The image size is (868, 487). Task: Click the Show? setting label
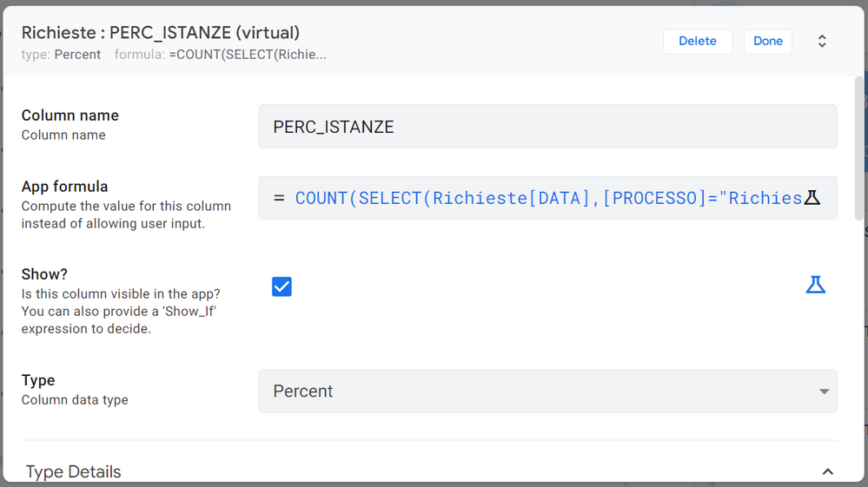coord(44,274)
